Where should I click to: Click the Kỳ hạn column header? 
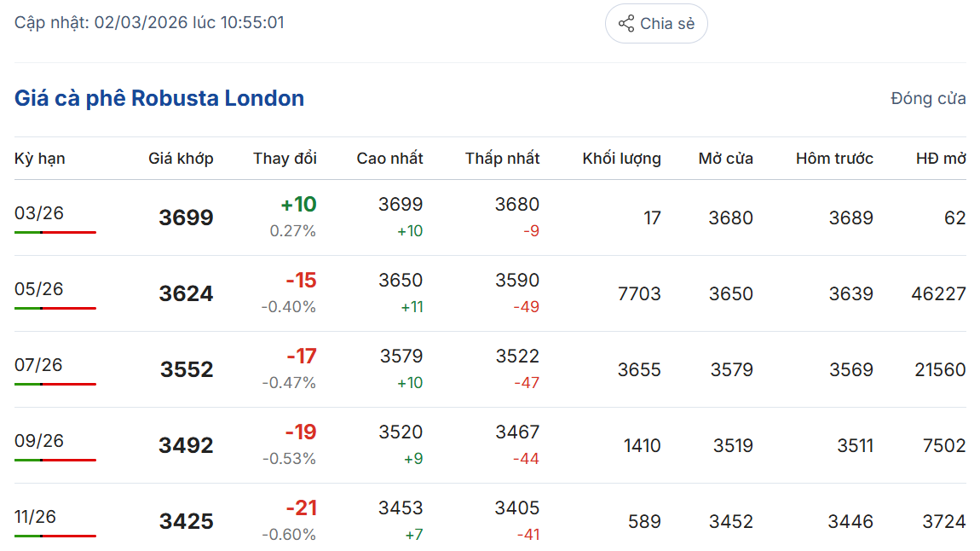(x=40, y=159)
